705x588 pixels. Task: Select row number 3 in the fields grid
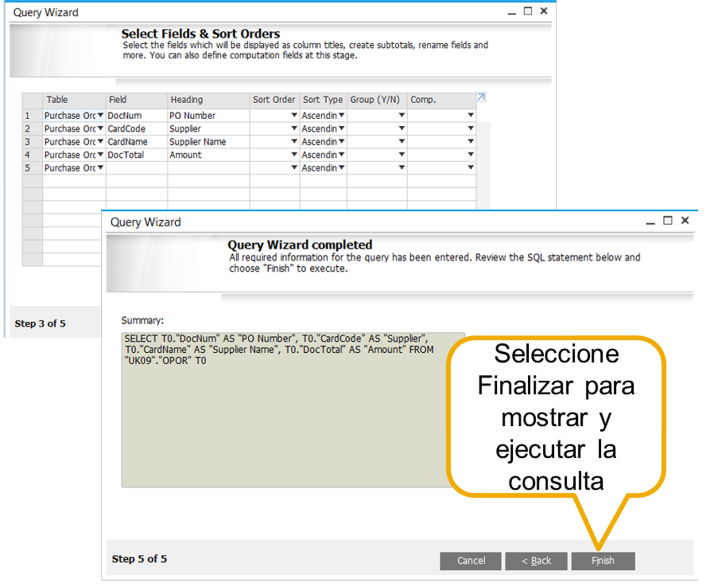tap(29, 142)
